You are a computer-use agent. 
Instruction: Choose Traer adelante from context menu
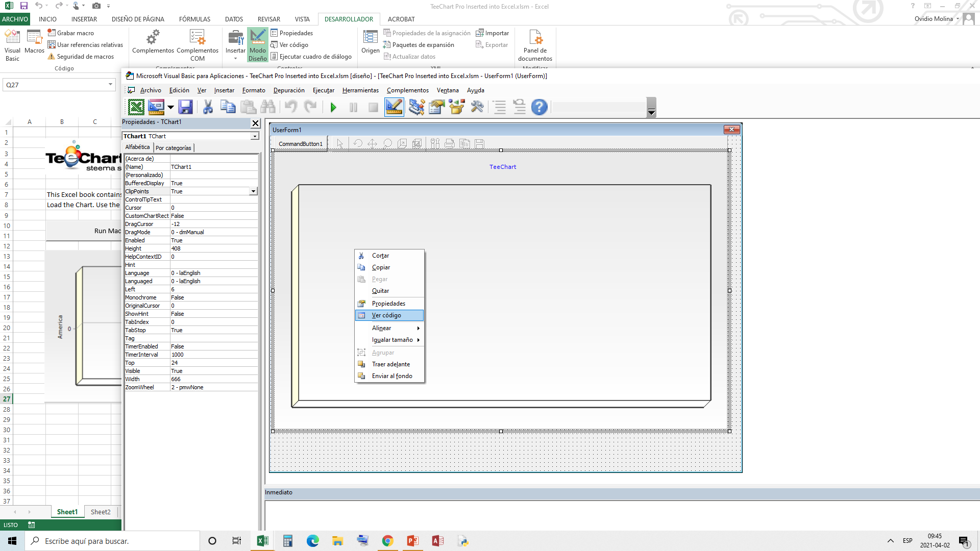coord(389,364)
